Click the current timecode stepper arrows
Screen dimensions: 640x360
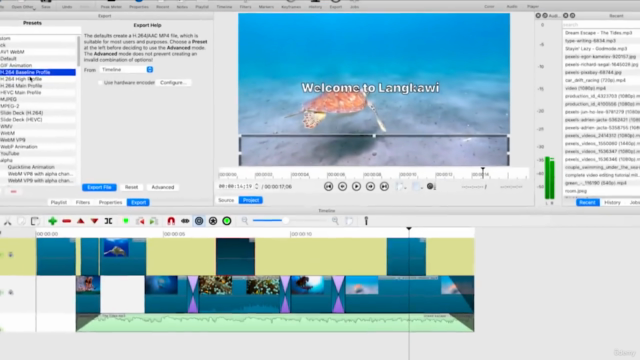pyautogui.click(x=256, y=187)
